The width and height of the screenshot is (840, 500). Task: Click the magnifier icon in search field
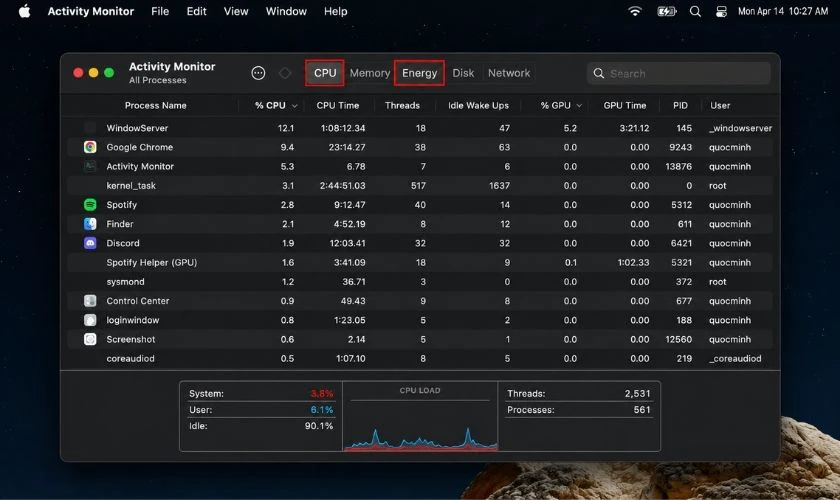[x=599, y=73]
